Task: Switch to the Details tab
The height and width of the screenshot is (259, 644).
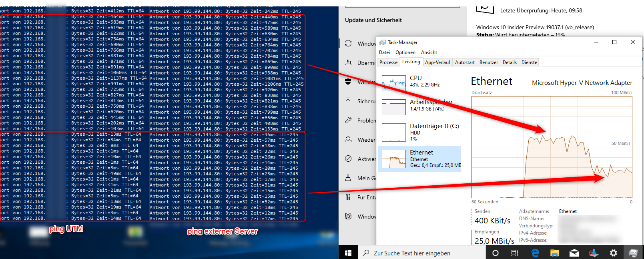Action: point(510,62)
